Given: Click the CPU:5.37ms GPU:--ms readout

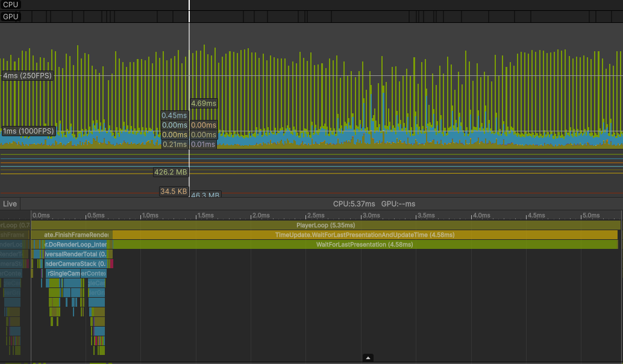Looking at the screenshot, I should tap(374, 204).
